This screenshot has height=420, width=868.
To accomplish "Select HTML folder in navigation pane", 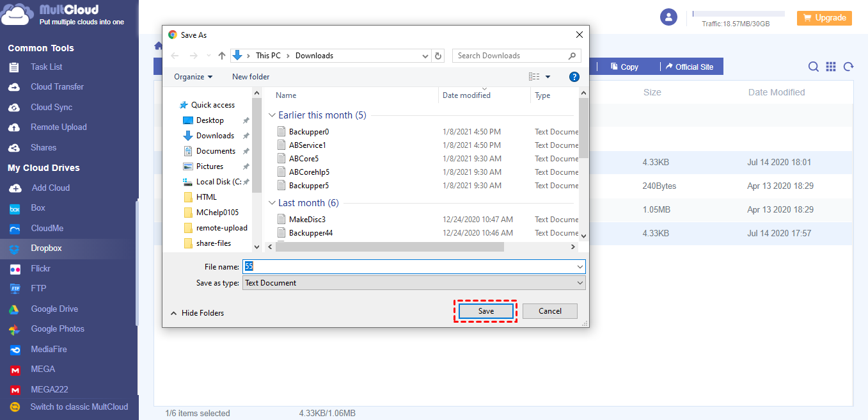I will click(206, 197).
